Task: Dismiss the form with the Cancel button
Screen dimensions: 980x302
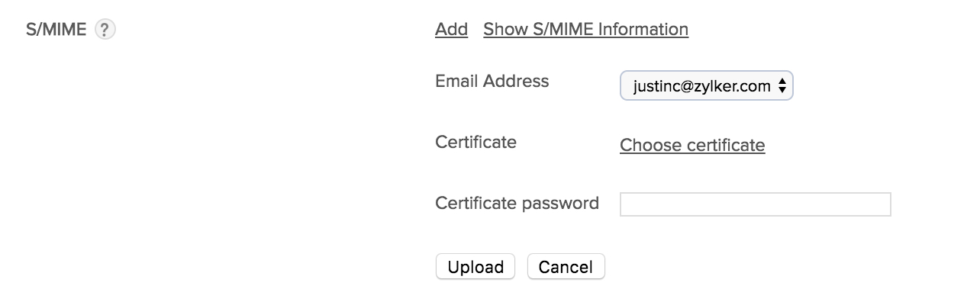Action: [x=566, y=267]
